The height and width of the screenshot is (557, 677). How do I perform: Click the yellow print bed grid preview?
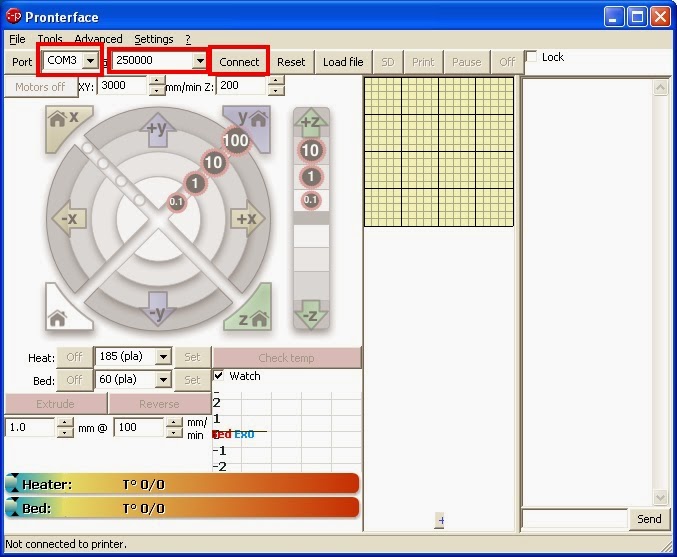pos(439,152)
